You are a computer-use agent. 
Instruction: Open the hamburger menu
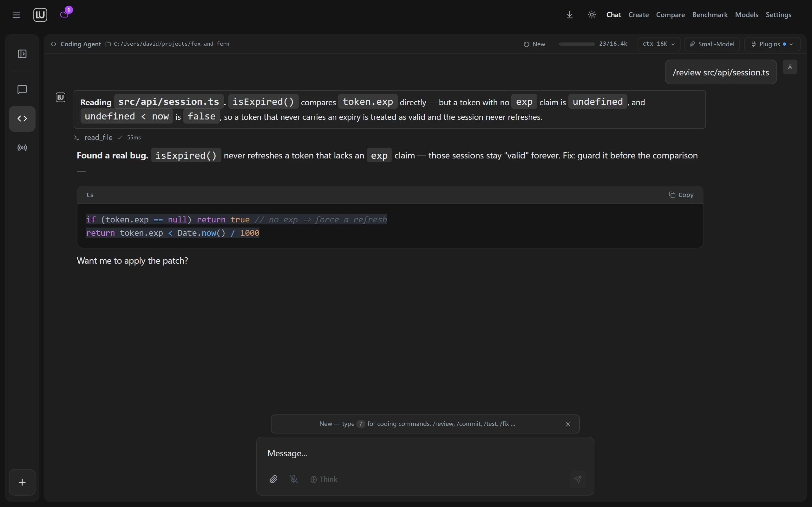point(16,15)
